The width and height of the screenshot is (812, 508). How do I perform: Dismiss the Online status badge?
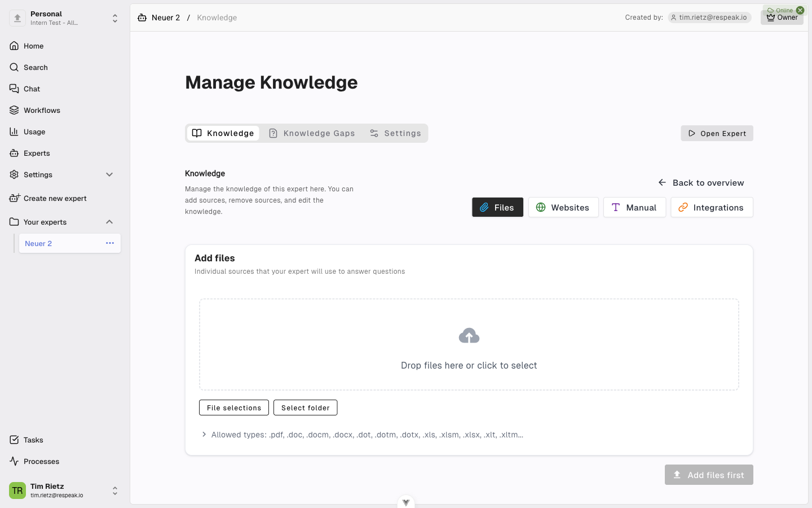click(800, 10)
